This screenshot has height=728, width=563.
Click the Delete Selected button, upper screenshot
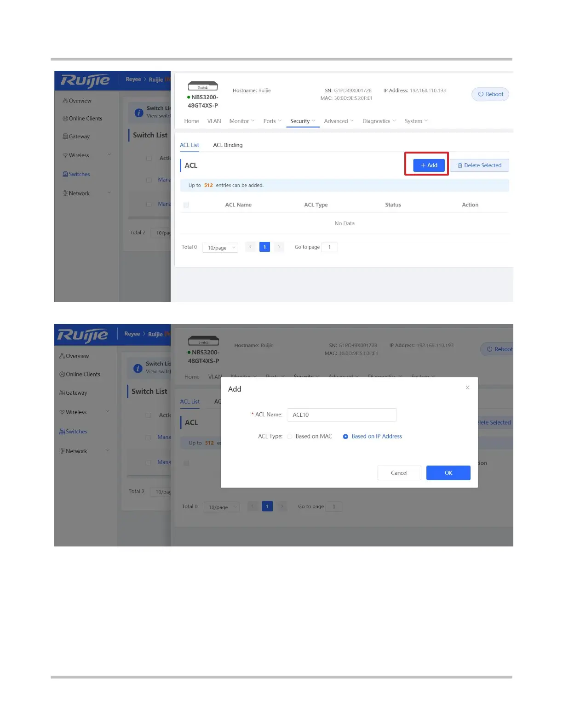coord(479,165)
